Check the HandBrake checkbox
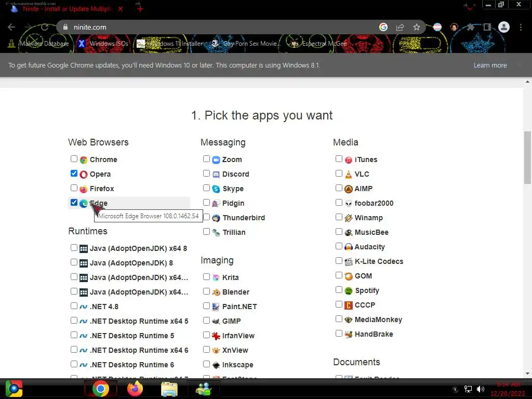Screen dimensions: 532x399 pyautogui.click(x=339, y=334)
